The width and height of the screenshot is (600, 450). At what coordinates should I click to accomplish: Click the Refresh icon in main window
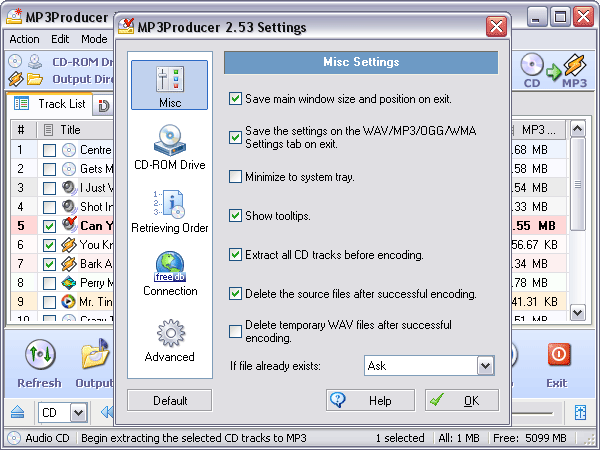(40, 355)
